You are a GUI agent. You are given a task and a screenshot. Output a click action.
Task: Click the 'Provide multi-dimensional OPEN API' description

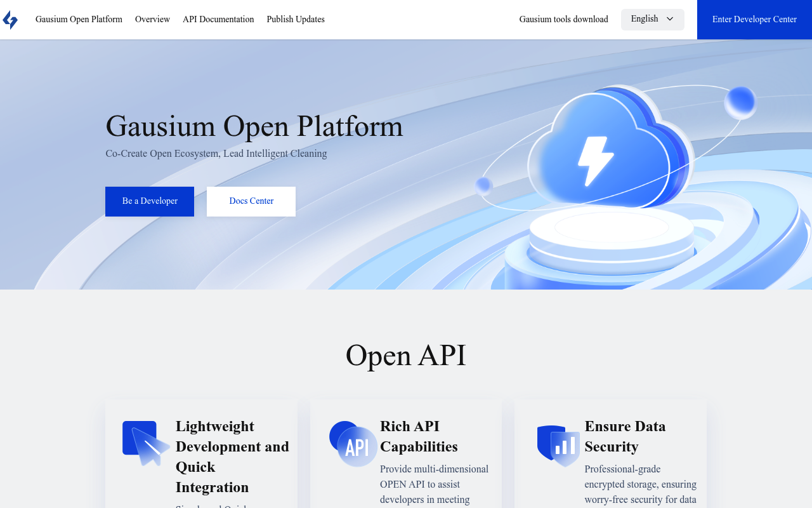point(435,485)
